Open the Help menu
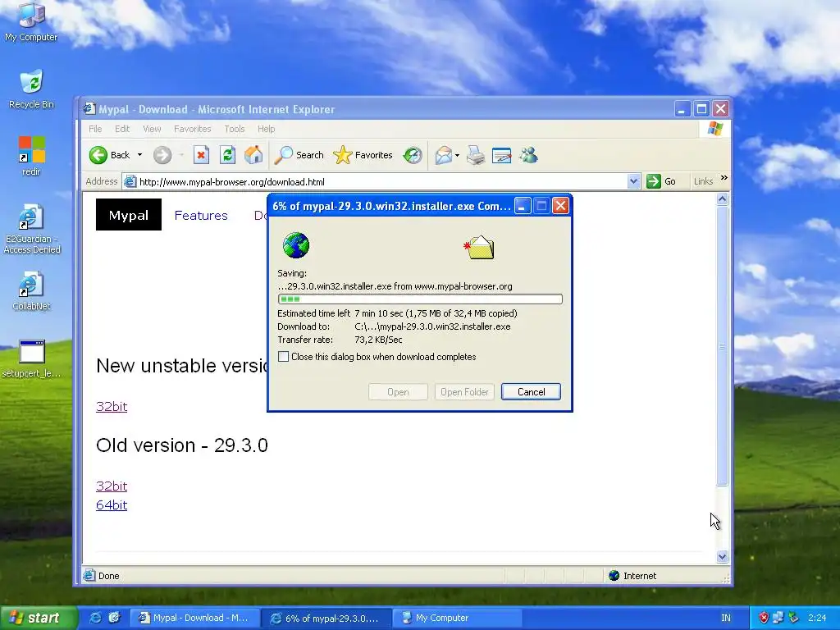The image size is (840, 630). click(x=267, y=129)
